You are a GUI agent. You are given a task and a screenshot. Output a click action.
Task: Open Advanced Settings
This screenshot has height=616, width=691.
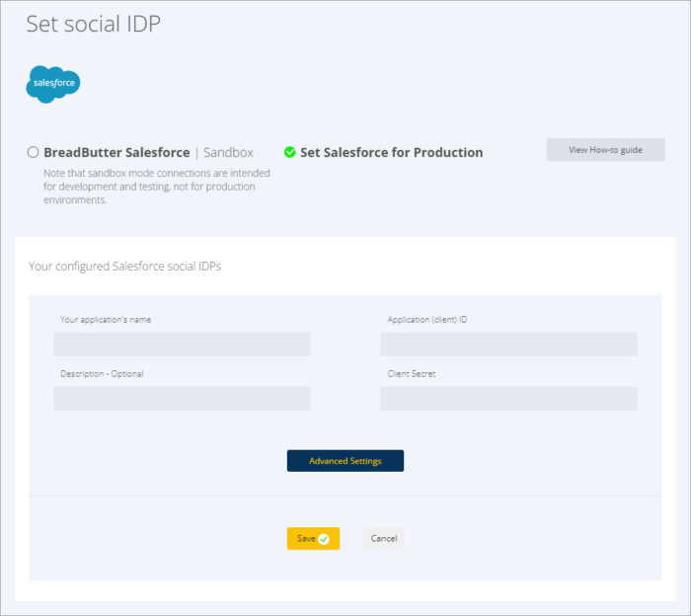coord(345,461)
